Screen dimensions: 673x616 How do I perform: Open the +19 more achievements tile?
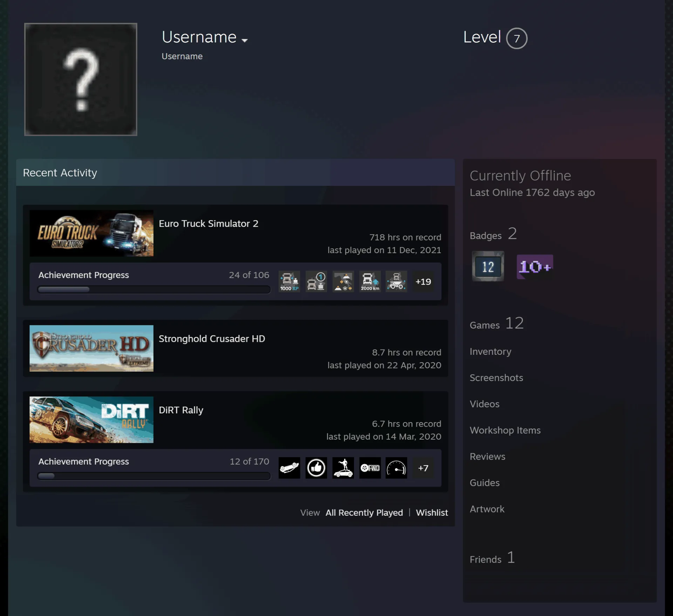pos(423,281)
